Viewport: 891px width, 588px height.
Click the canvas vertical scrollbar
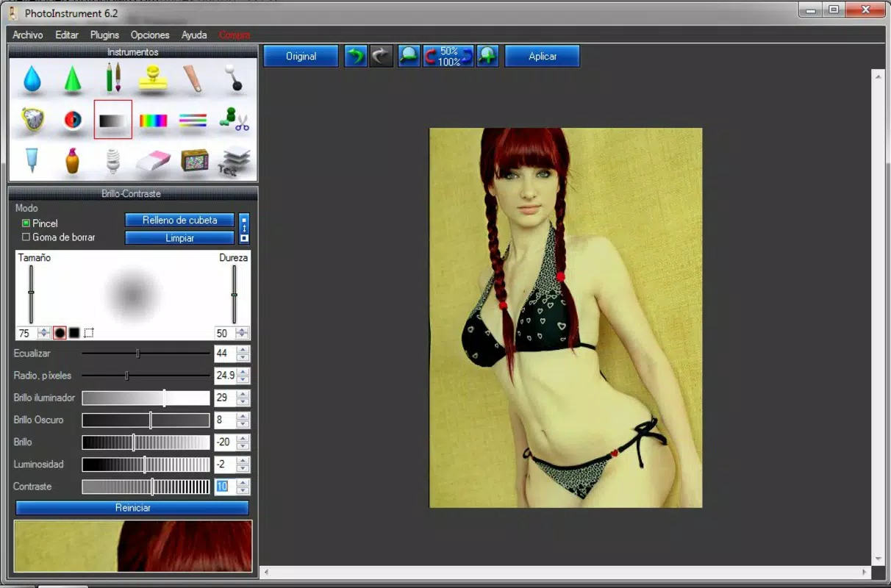pos(876,318)
